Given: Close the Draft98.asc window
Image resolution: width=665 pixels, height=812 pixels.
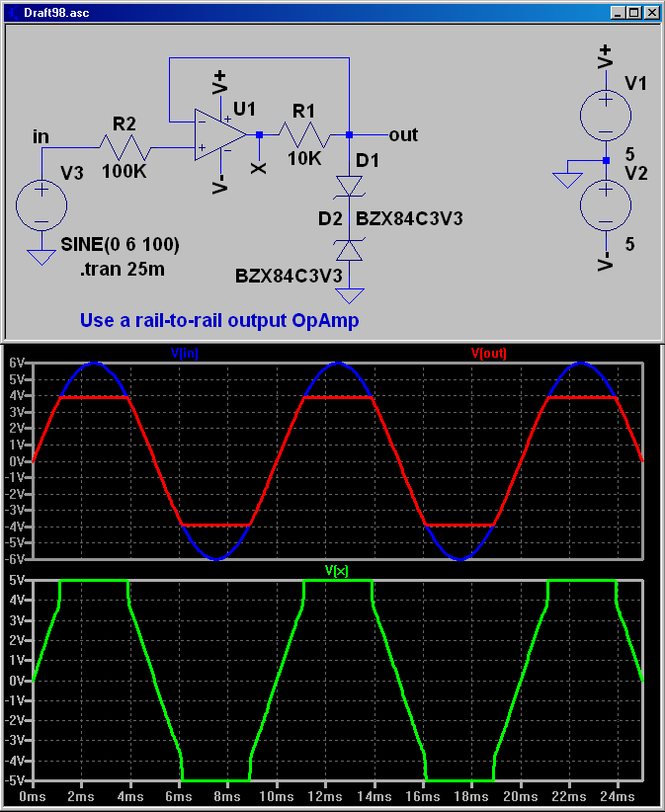Looking at the screenshot, I should click(x=651, y=13).
